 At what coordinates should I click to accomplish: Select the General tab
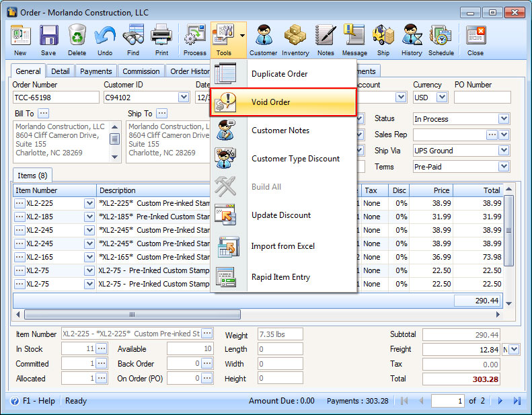pos(28,71)
